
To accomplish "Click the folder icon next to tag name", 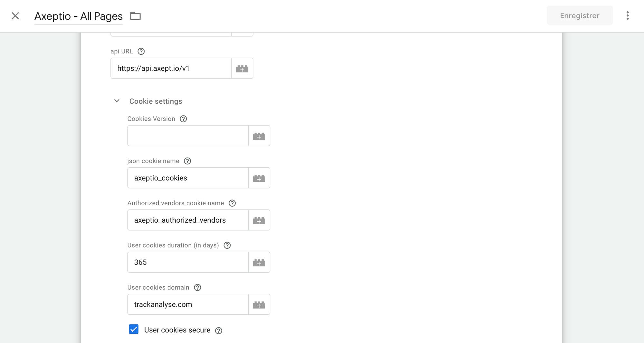I will click(135, 16).
